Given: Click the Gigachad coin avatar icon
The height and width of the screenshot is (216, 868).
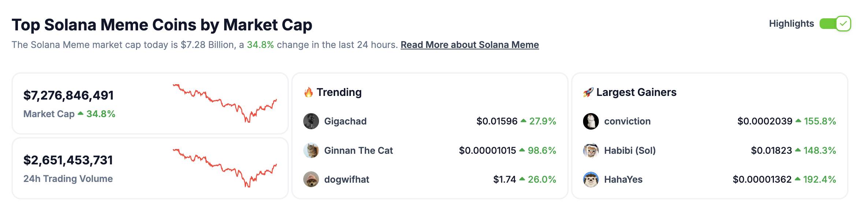Looking at the screenshot, I should 311,121.
